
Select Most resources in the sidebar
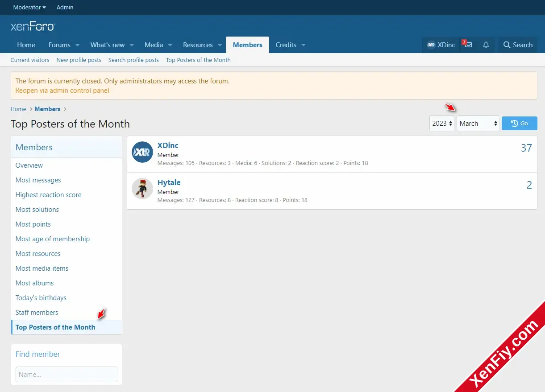[67, 253]
